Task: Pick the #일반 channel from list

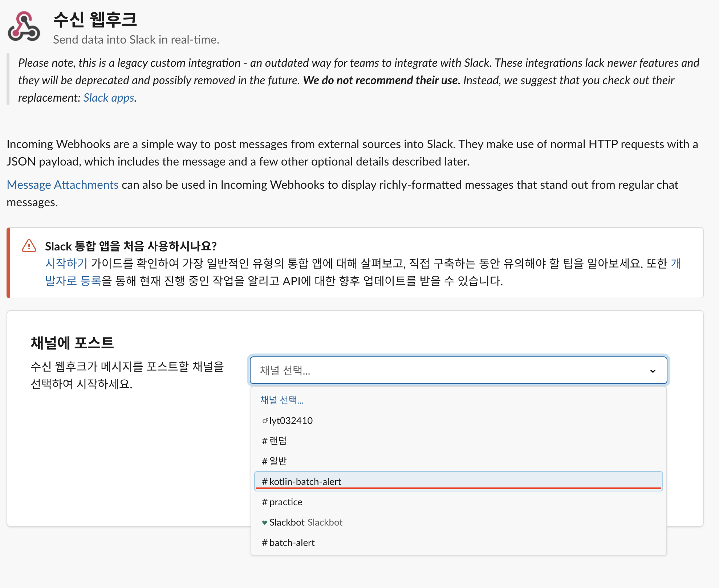Action: [x=278, y=461]
